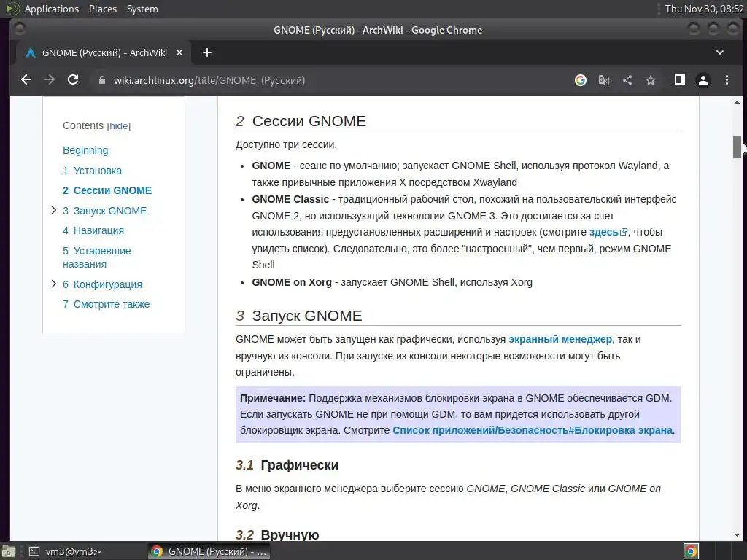The width and height of the screenshot is (747, 560).
Task: Open the Chrome profile menu
Action: pyautogui.click(x=703, y=80)
